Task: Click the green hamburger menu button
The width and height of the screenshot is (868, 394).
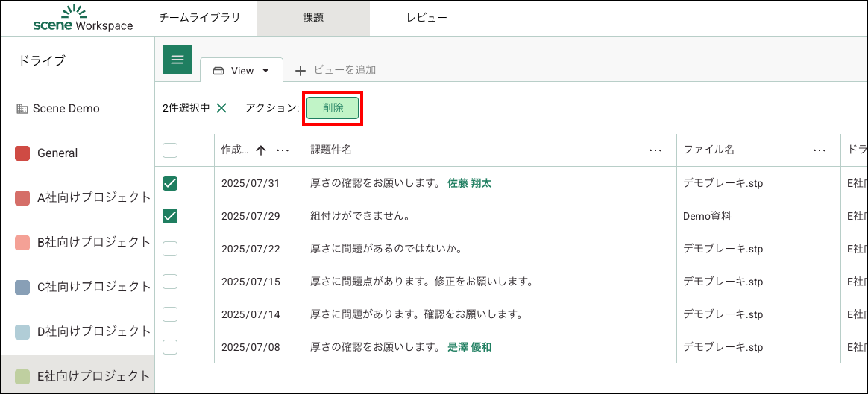Action: coord(177,60)
